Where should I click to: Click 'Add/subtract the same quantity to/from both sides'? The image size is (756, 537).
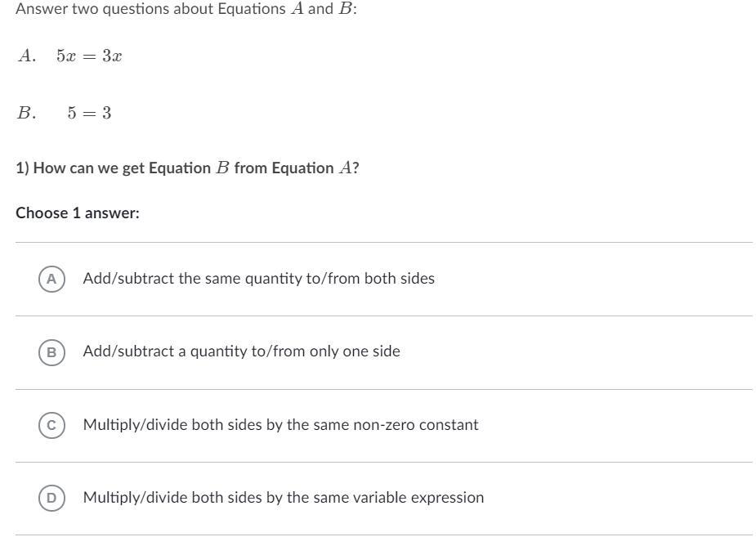[258, 279]
